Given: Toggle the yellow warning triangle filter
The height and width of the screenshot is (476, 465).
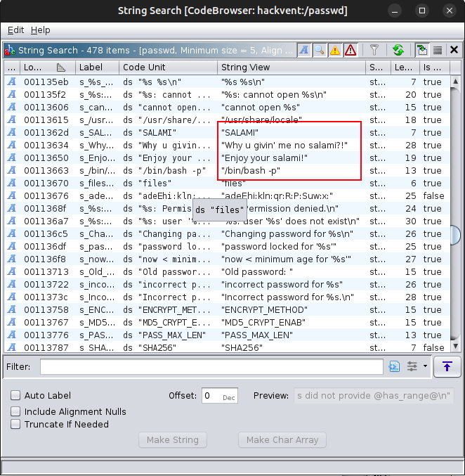Looking at the screenshot, I should (334, 50).
